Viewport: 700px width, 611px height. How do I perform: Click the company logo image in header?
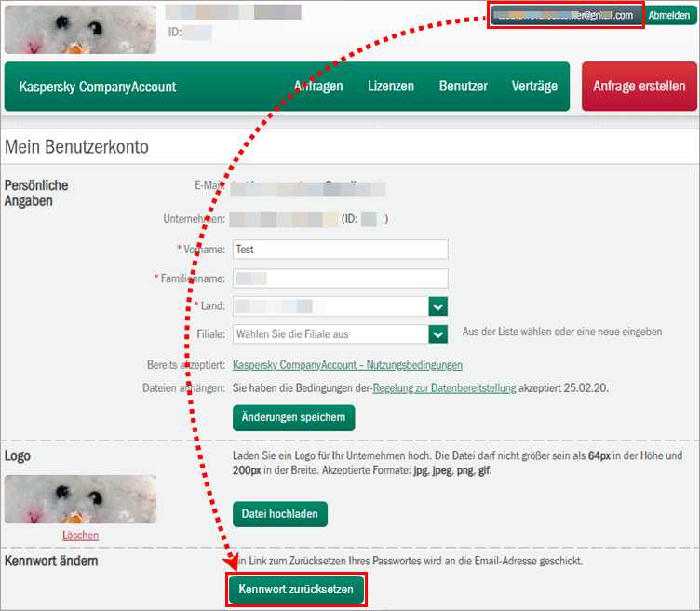point(80,28)
